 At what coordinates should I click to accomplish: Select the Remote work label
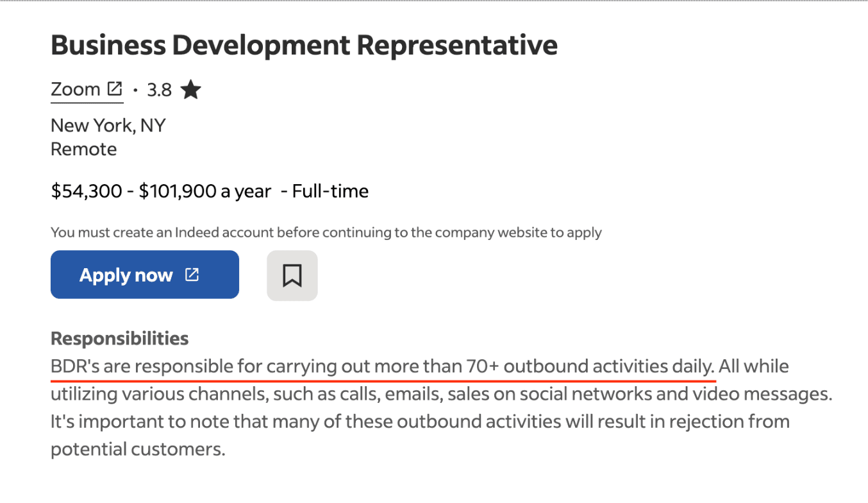click(x=83, y=149)
